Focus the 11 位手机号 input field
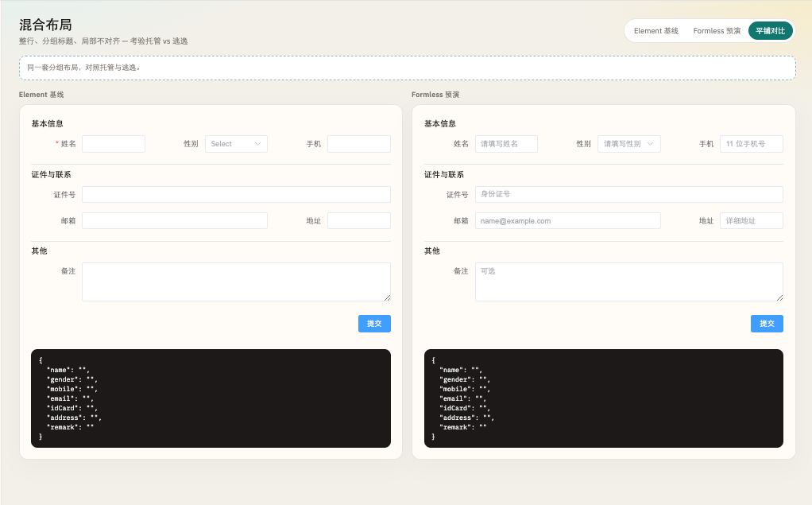812x505 pixels. (x=752, y=144)
